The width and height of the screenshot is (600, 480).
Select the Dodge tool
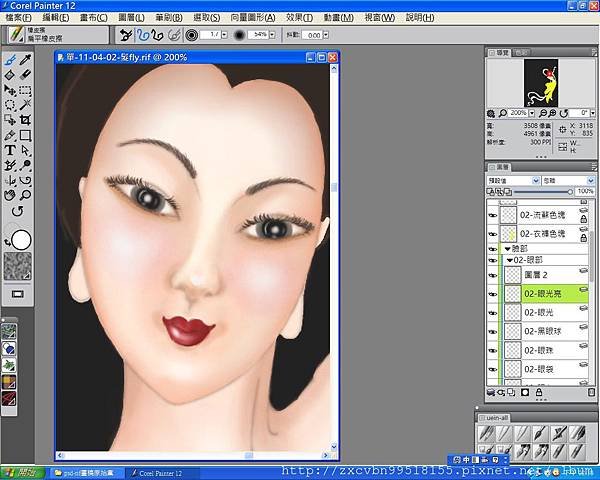click(x=25, y=165)
